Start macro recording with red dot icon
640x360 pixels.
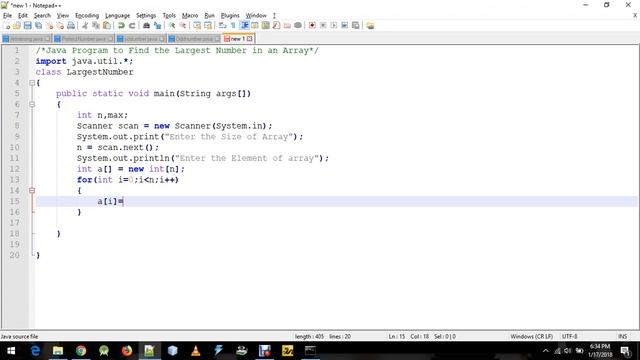point(312,26)
